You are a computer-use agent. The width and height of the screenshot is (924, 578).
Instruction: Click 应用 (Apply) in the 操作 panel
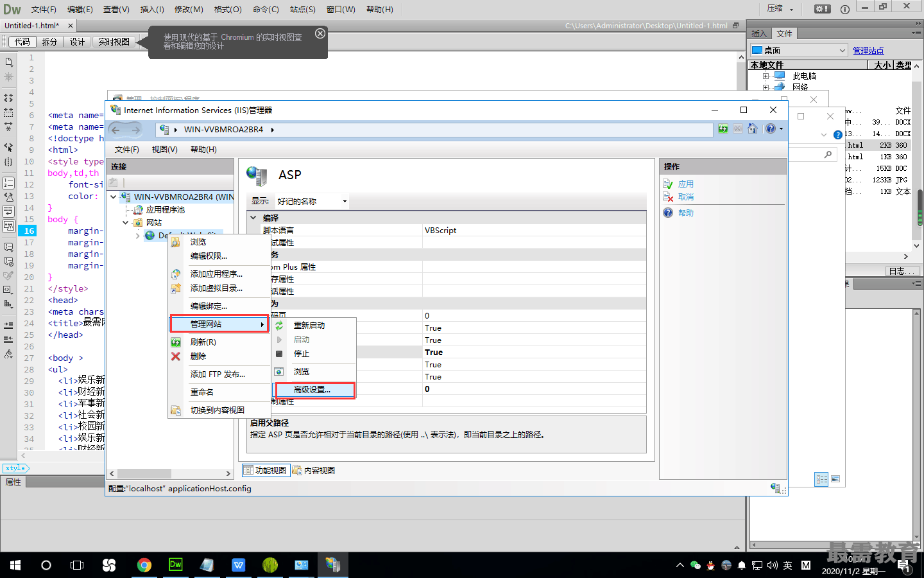pyautogui.click(x=686, y=184)
